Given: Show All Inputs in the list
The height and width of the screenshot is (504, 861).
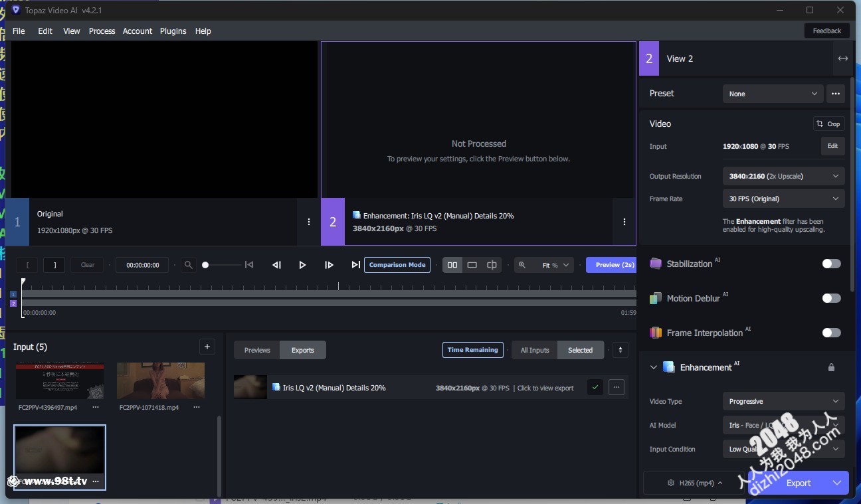Looking at the screenshot, I should (535, 350).
